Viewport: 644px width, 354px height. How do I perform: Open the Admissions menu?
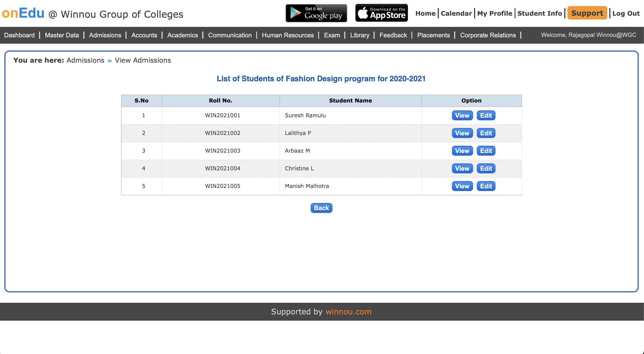point(105,35)
